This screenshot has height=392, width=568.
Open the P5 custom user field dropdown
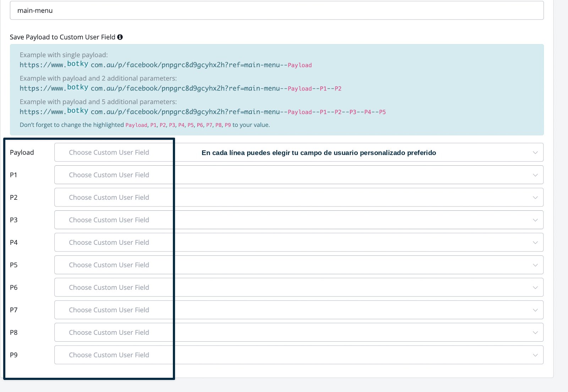click(299, 265)
